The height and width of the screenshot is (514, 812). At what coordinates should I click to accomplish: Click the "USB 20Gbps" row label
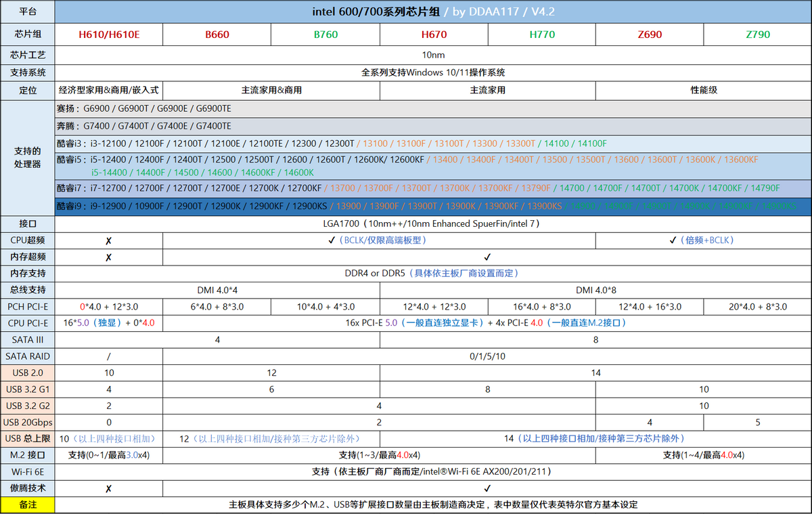tap(28, 422)
